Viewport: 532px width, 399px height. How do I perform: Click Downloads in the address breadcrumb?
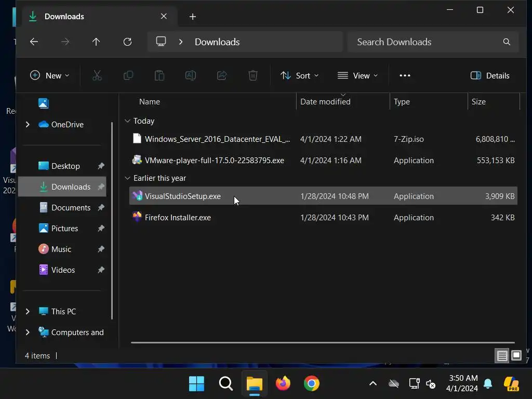[x=217, y=42]
